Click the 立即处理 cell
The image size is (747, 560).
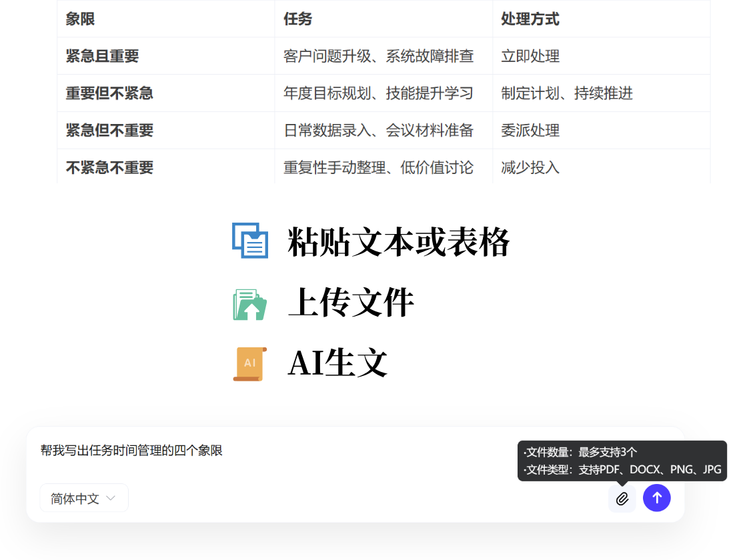click(x=530, y=56)
